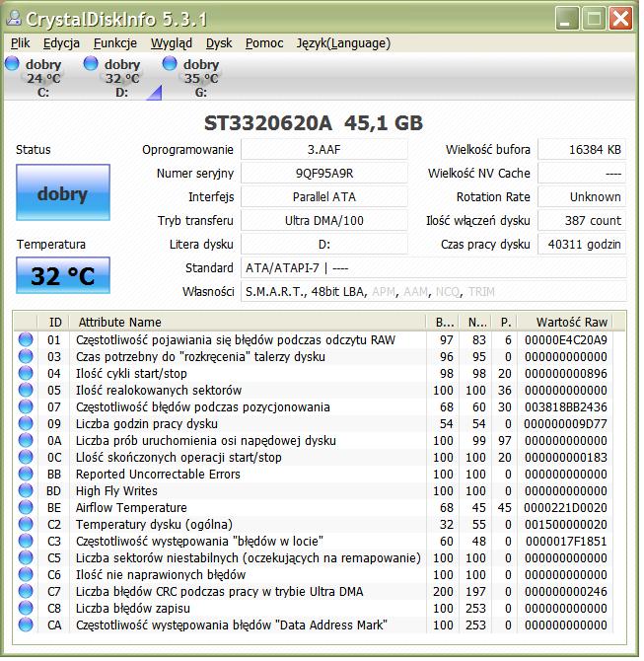Click the status orb for attribute C7
Image resolution: width=644 pixels, height=661 pixels.
point(26,591)
